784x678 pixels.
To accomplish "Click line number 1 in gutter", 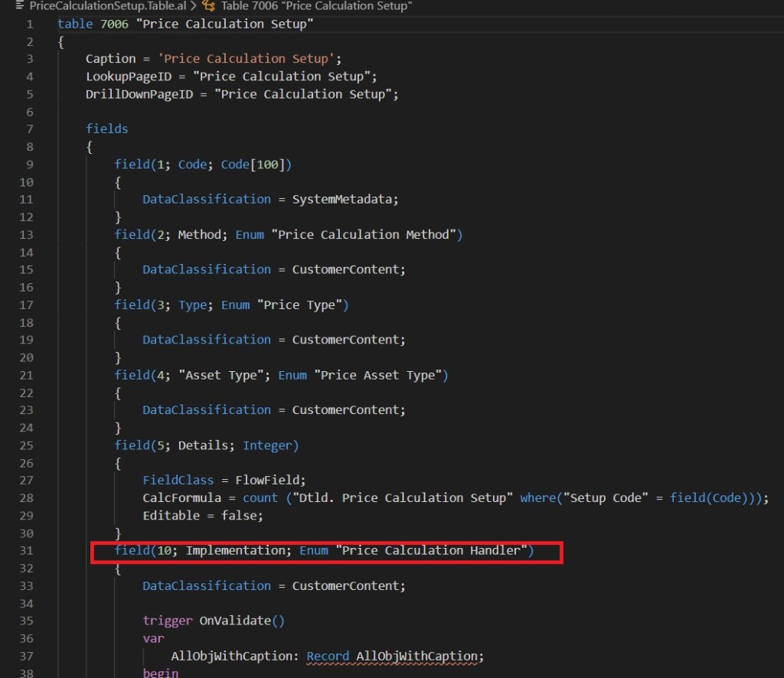I will [30, 24].
